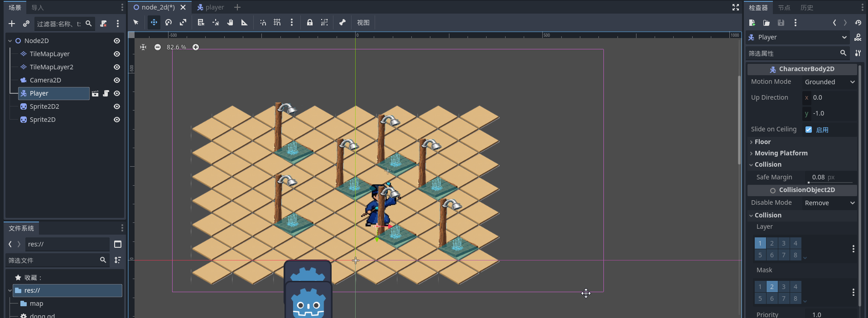Close the node_2d scene tab
Screen dimensions: 868x318
(183, 7)
